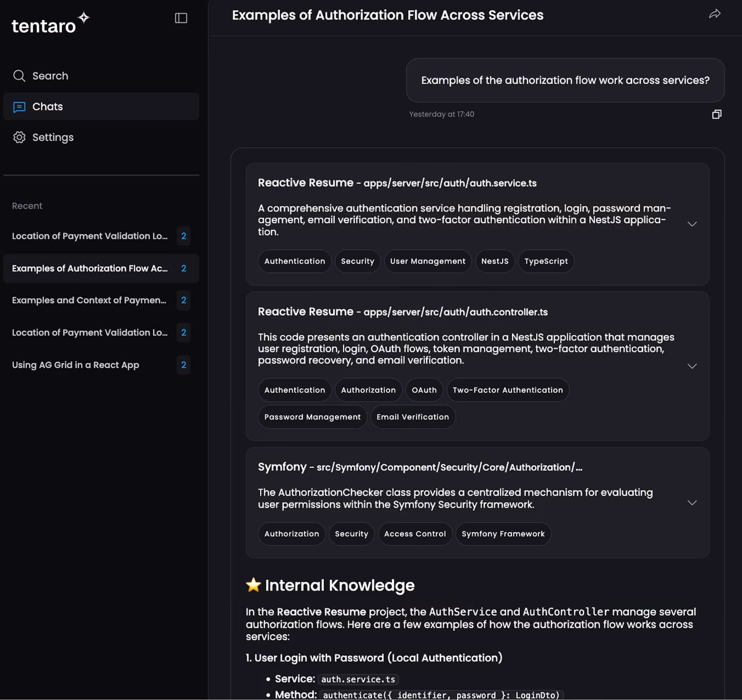Click Access Control tag

[x=415, y=534]
